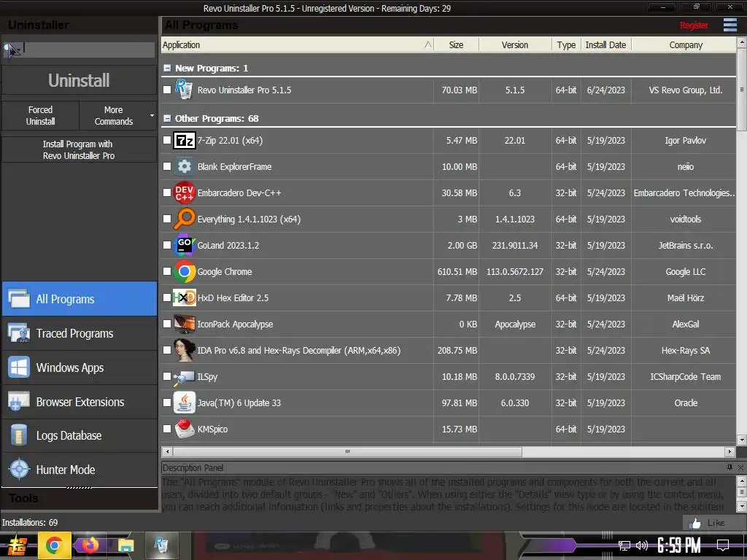The image size is (747, 560).
Task: Check the Blank ExplorerFrame checkbox
Action: click(167, 166)
